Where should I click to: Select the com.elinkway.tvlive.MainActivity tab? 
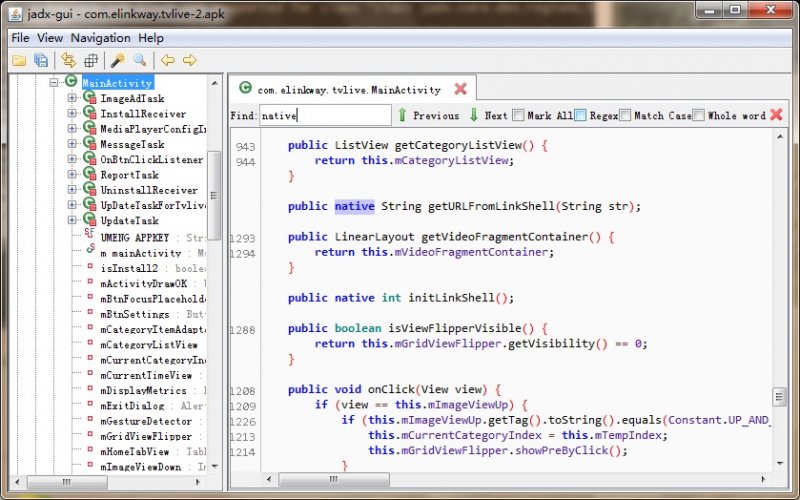pyautogui.click(x=353, y=88)
